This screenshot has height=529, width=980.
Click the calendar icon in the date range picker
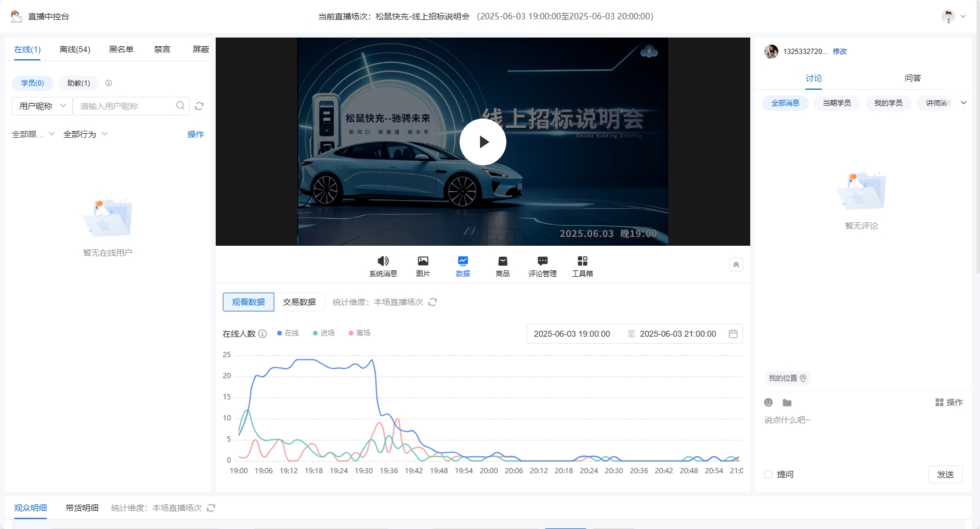[733, 334]
